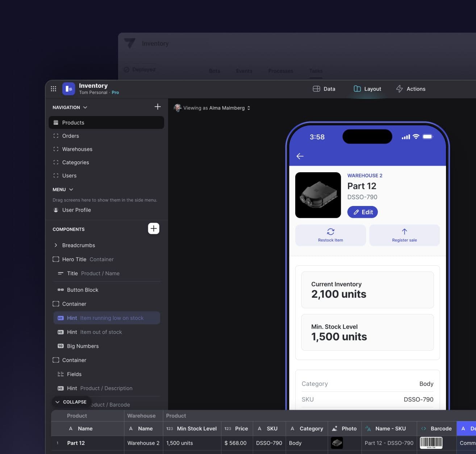Click the barcode image cell

pos(431,443)
